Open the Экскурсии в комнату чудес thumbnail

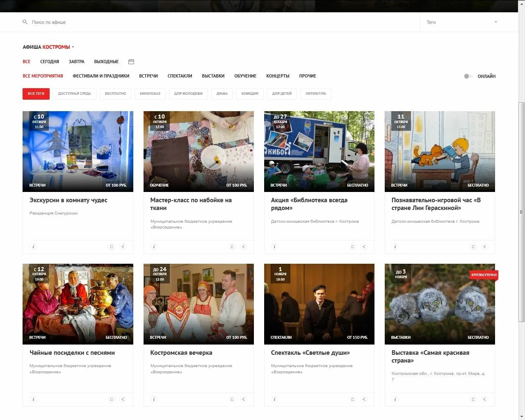[78, 151]
